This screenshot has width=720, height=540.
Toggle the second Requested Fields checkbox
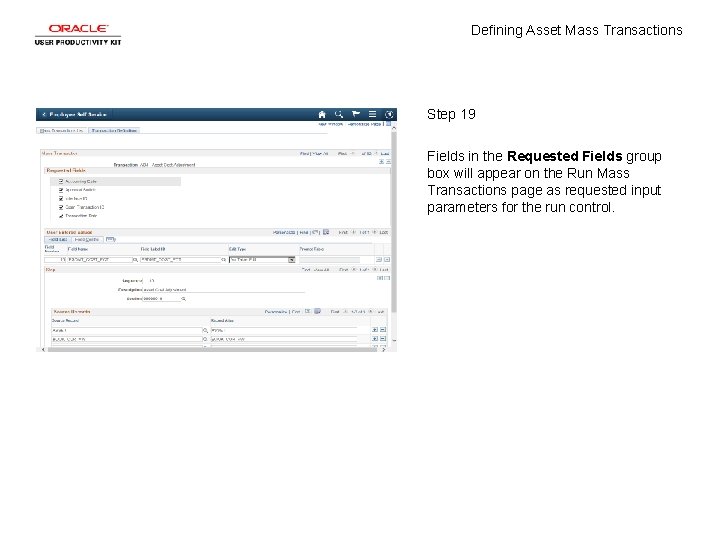coord(61,190)
